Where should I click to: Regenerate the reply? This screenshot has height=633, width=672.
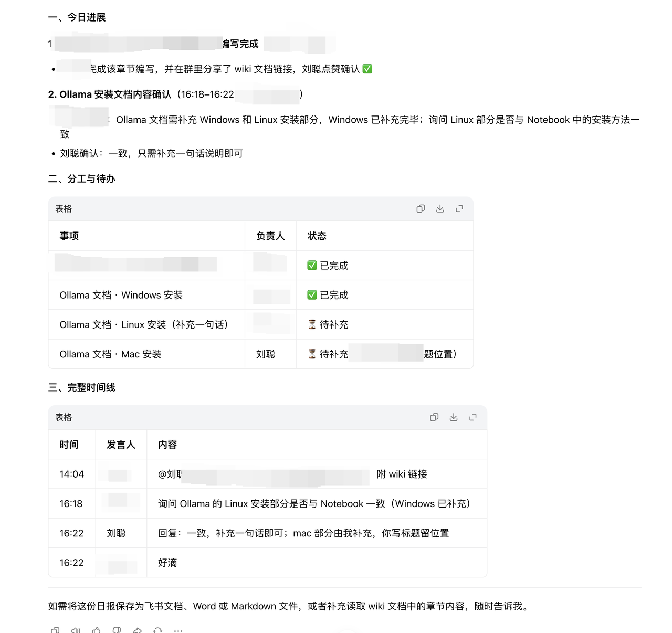tap(157, 630)
